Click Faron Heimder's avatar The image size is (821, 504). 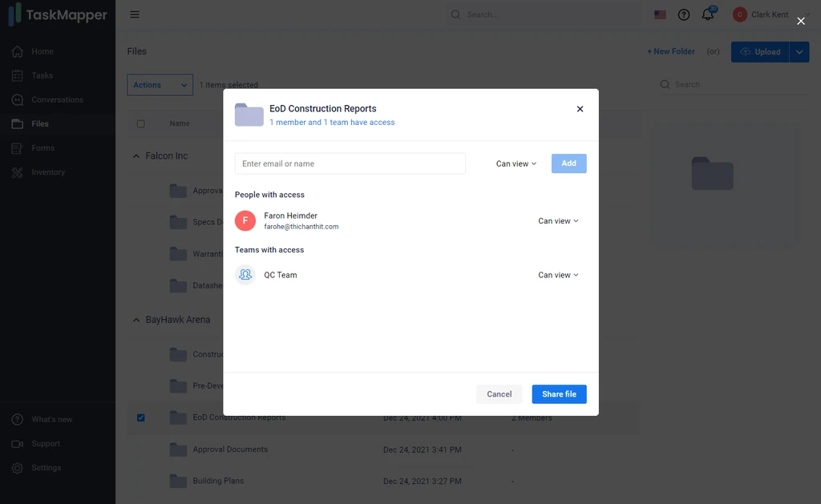coord(245,220)
